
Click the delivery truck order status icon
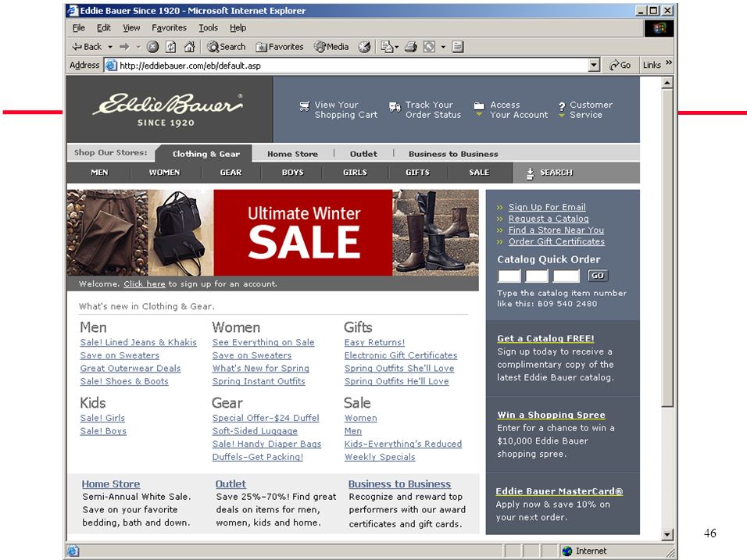[x=395, y=107]
